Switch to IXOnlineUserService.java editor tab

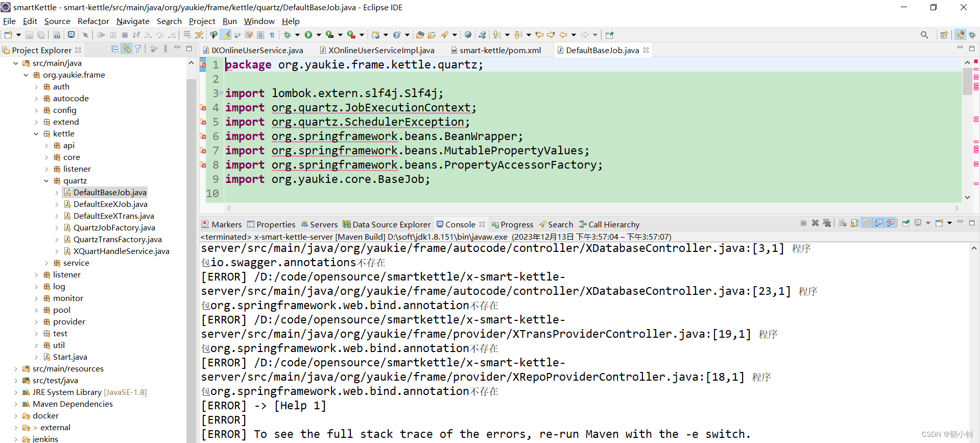(x=253, y=50)
